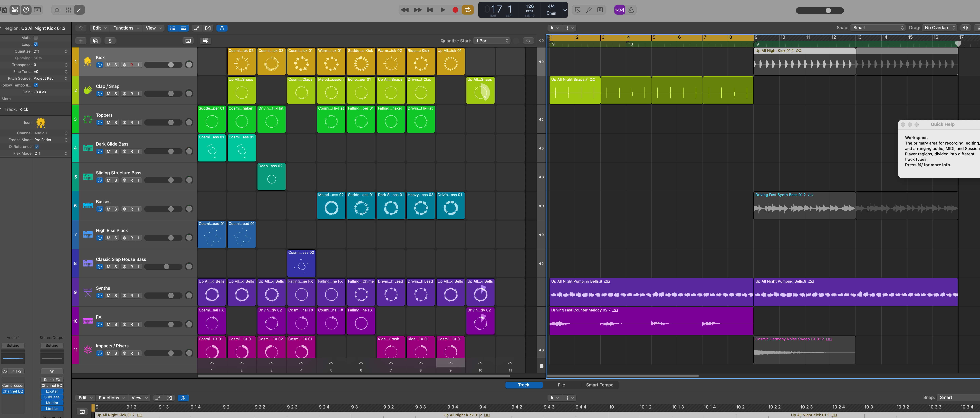Click the Channel EQ plugin button
The image size is (980, 418).
pos(13,391)
